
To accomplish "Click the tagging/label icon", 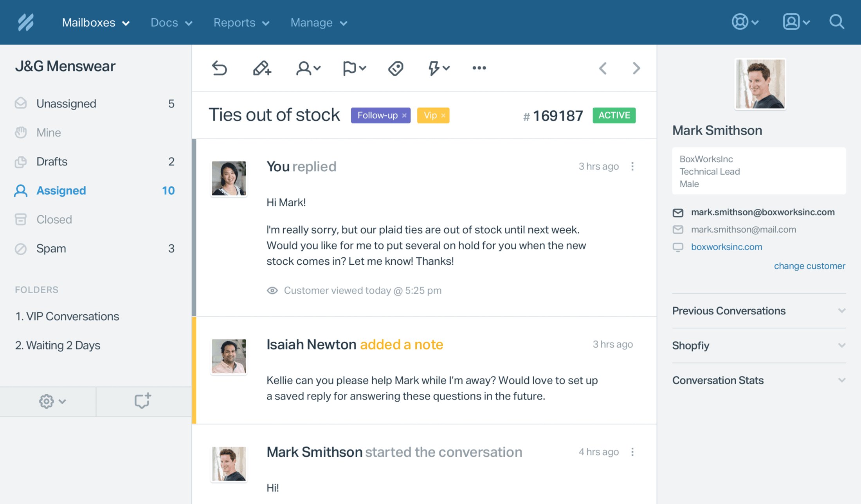I will [x=396, y=68].
